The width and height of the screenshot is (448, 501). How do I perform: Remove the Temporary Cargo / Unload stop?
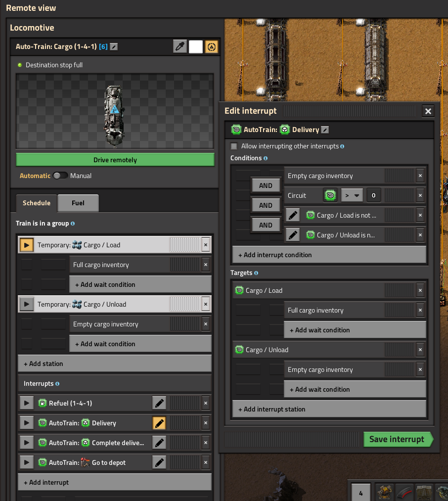[x=206, y=304]
